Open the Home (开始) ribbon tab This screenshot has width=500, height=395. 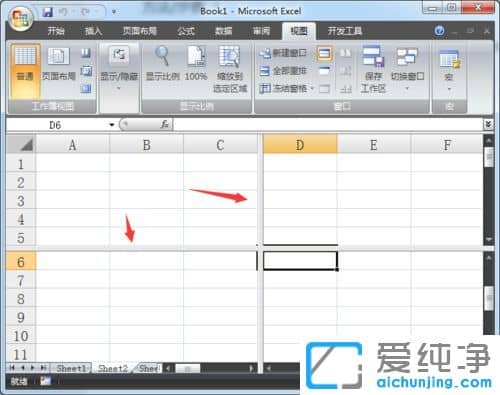coord(56,31)
